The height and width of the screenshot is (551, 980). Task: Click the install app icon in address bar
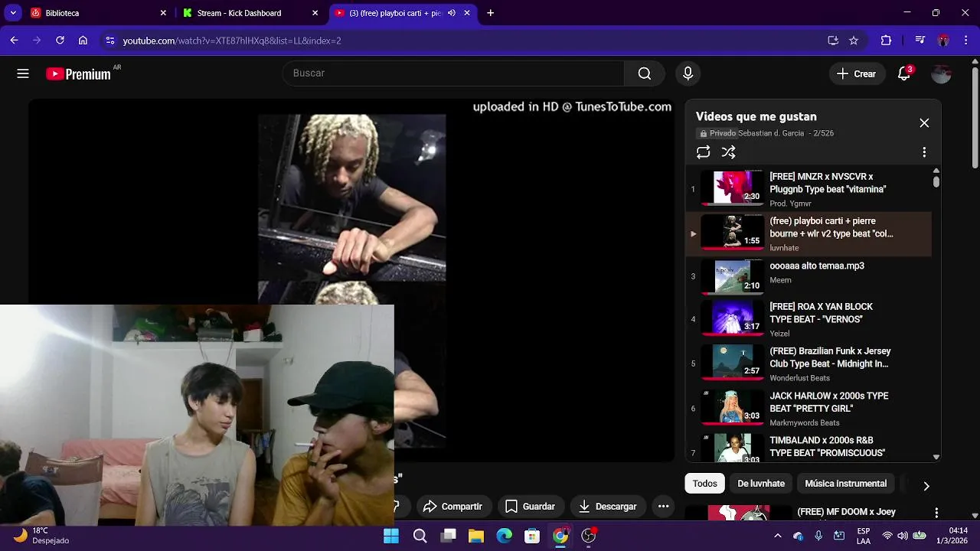(833, 41)
